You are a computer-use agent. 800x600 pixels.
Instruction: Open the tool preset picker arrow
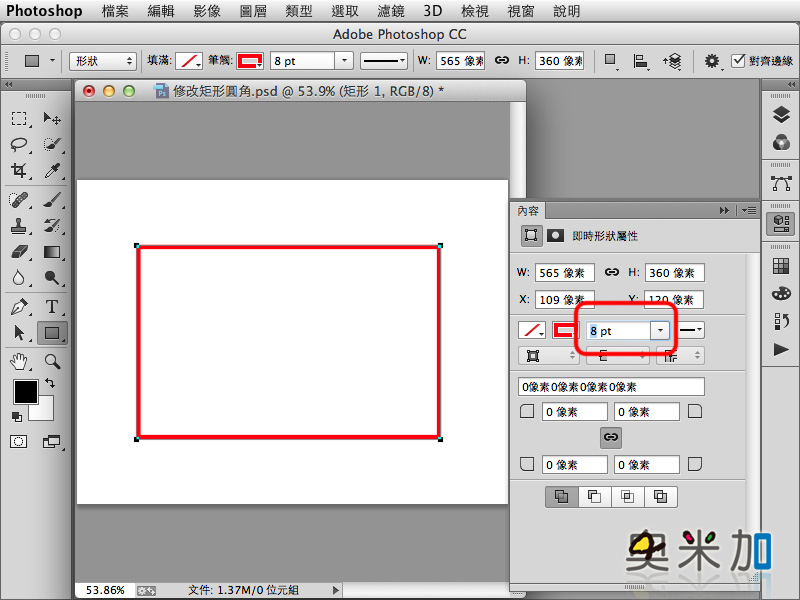(52, 60)
